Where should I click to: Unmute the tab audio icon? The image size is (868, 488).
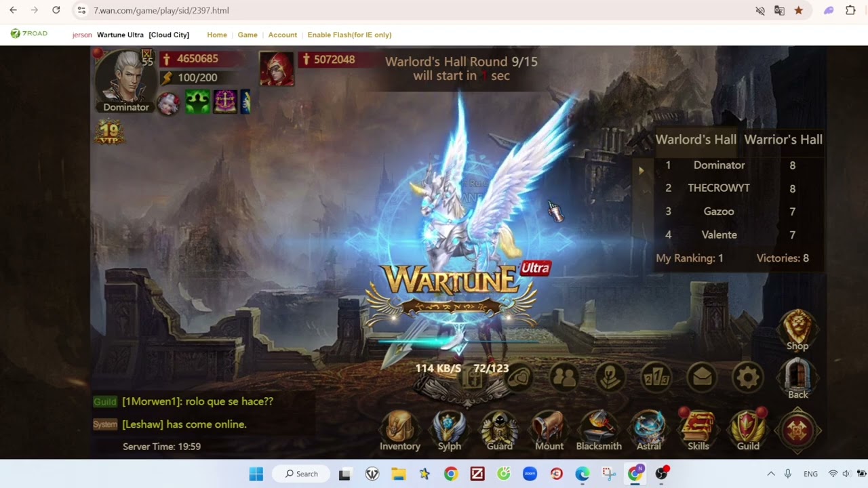tap(760, 10)
